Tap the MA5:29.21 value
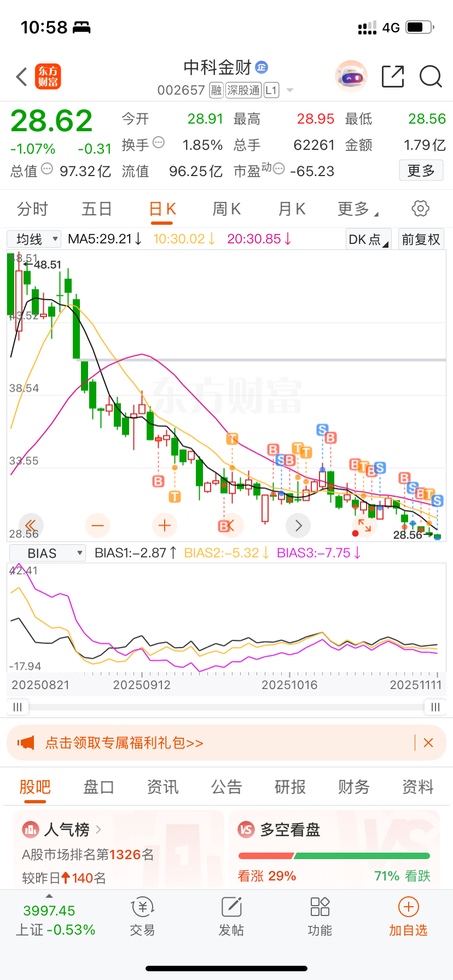This screenshot has width=453, height=980. point(104,239)
